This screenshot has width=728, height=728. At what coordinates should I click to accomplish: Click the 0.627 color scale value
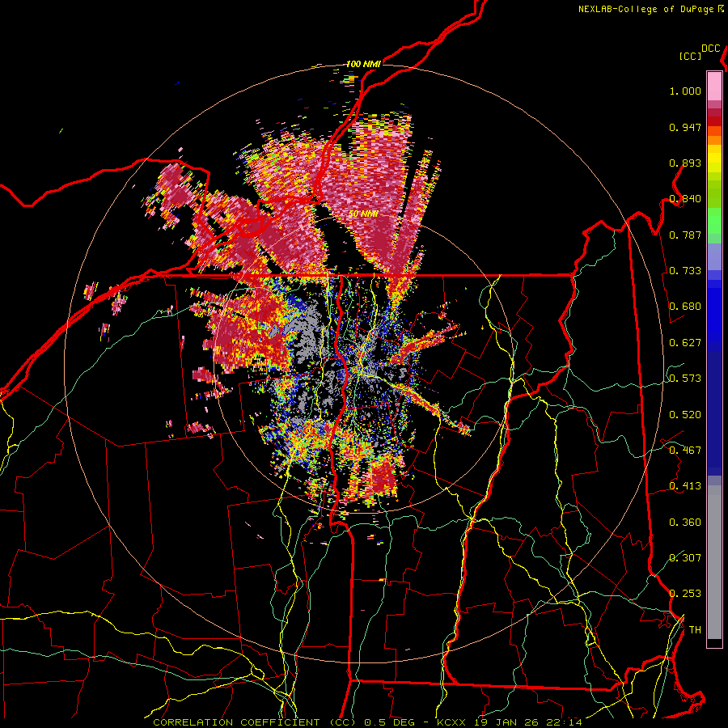click(x=685, y=343)
